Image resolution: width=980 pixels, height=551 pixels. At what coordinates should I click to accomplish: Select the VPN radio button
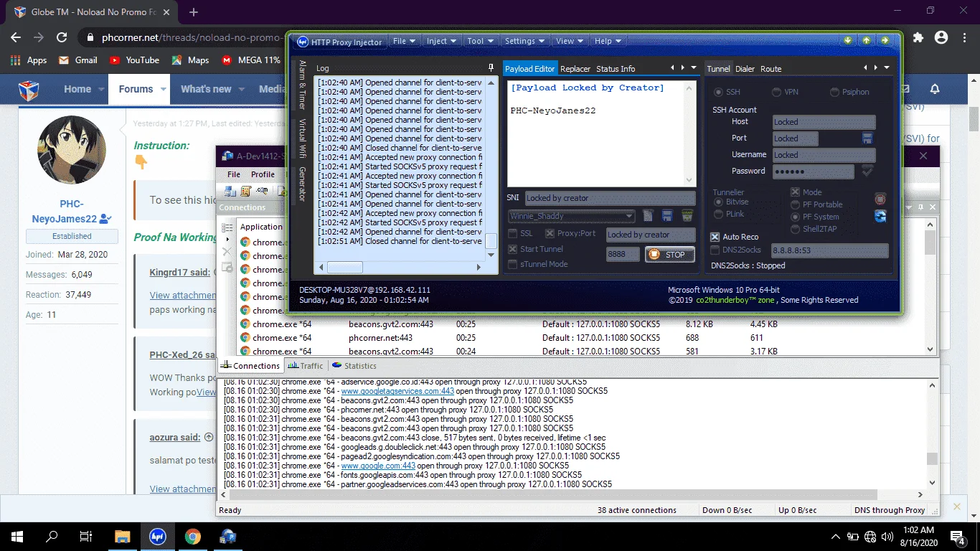click(x=776, y=92)
